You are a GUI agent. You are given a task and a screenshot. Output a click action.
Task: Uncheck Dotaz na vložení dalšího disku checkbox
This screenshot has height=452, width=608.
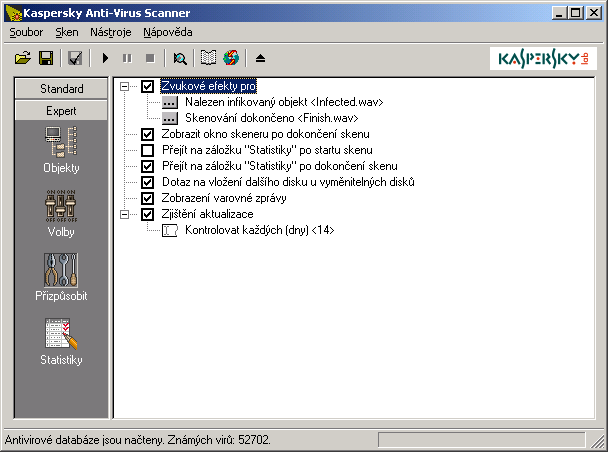tap(147, 182)
